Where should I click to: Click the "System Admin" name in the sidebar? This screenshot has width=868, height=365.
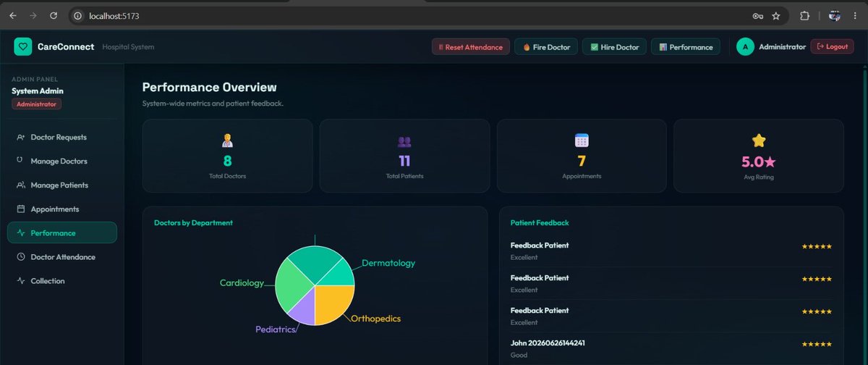[38, 91]
